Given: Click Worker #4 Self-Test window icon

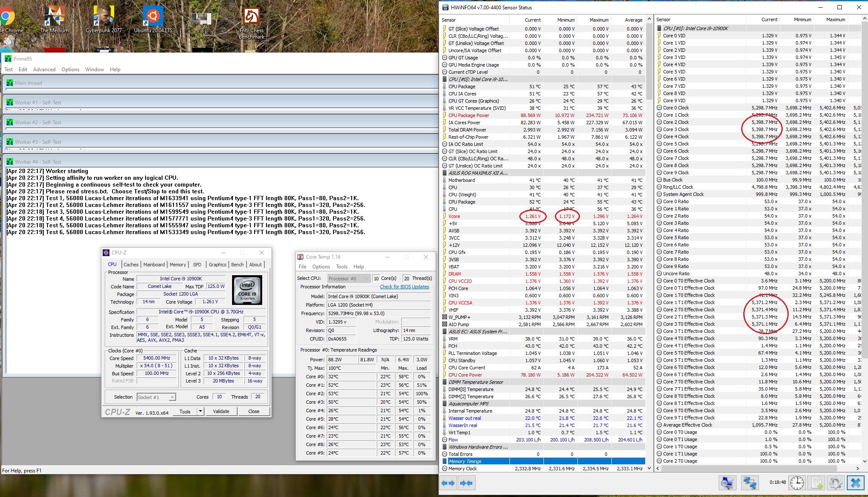Looking at the screenshot, I should (10, 162).
